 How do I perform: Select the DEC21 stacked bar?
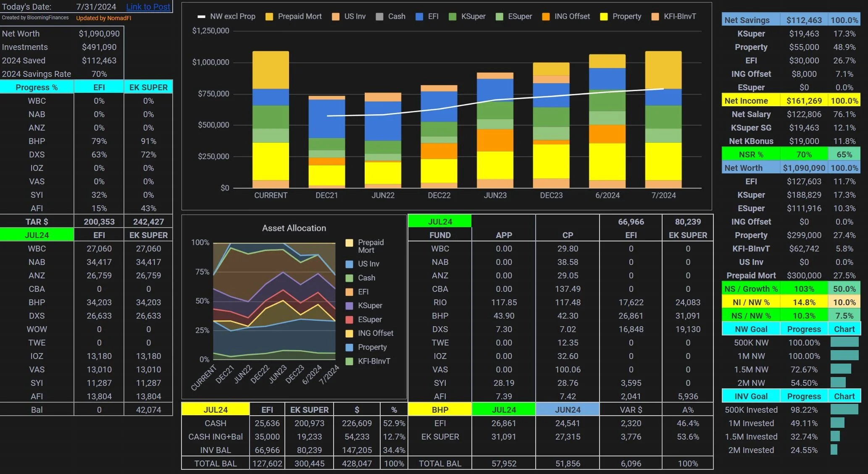[326, 143]
